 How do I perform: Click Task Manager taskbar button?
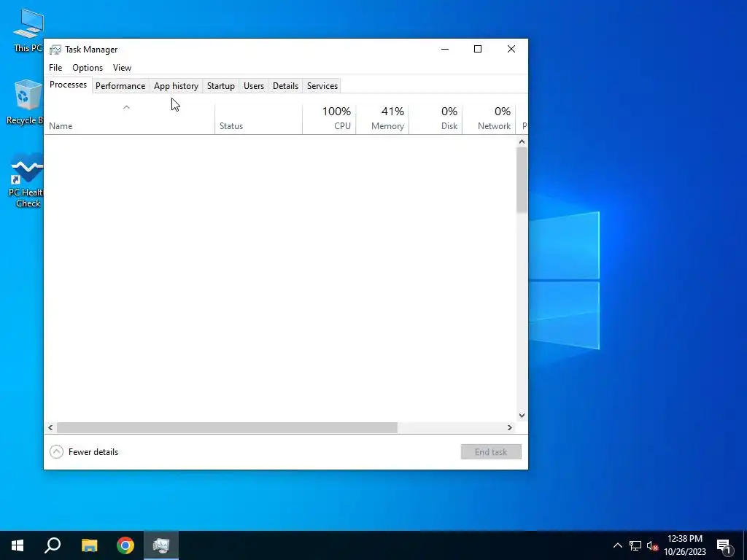[161, 545]
